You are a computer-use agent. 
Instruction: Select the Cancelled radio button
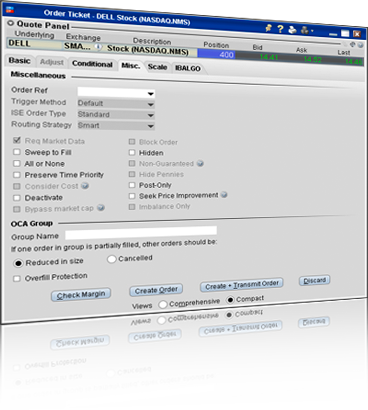112,259
